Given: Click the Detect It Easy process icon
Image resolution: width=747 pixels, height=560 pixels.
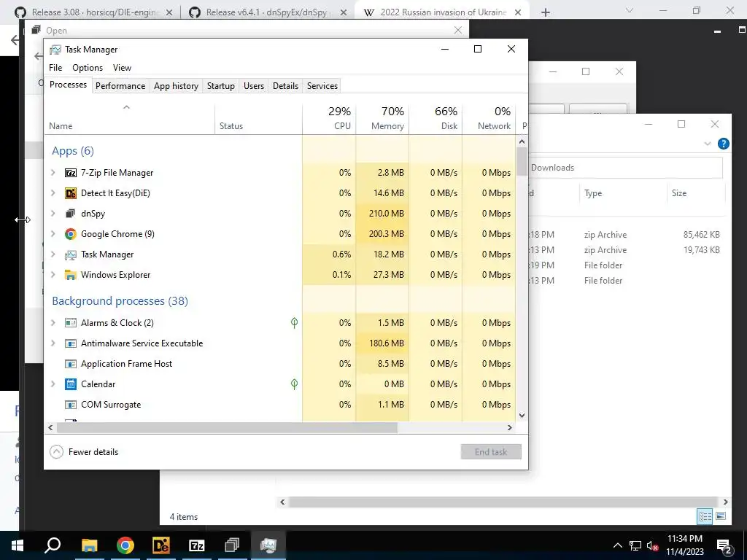Looking at the screenshot, I should (x=71, y=193).
